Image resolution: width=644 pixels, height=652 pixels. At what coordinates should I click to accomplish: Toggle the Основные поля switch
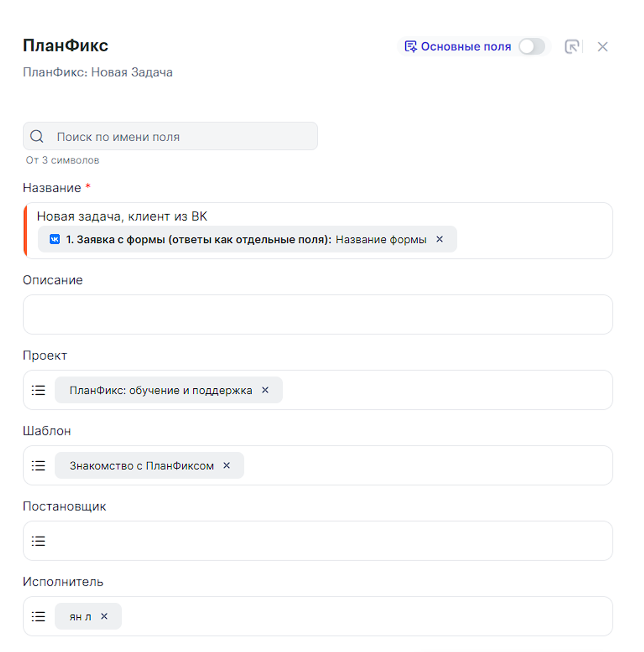(x=532, y=46)
